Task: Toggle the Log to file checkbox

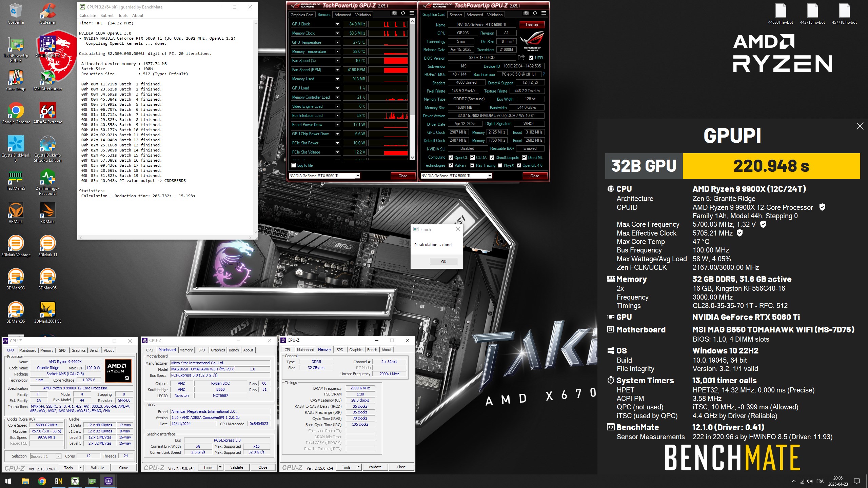Action: point(294,165)
